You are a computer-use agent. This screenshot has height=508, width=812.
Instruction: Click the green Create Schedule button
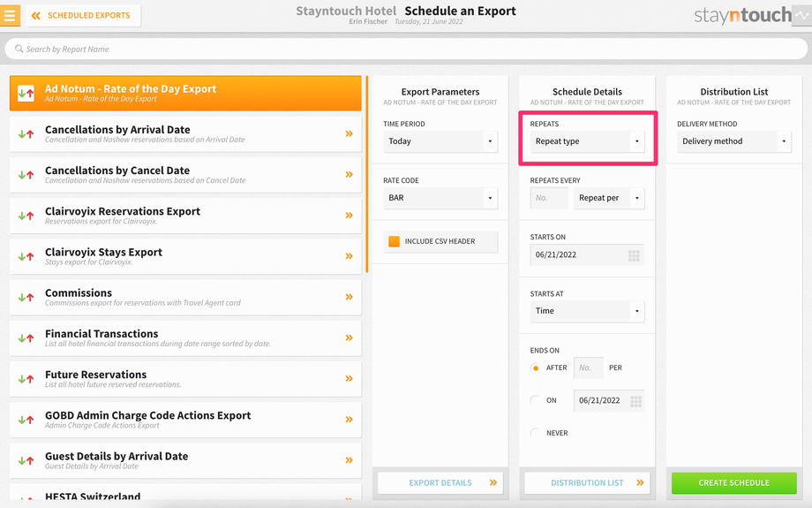click(734, 483)
